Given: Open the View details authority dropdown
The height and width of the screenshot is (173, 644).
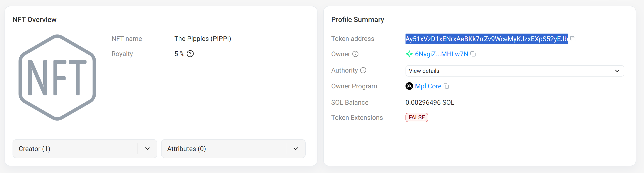Looking at the screenshot, I should 514,71.
